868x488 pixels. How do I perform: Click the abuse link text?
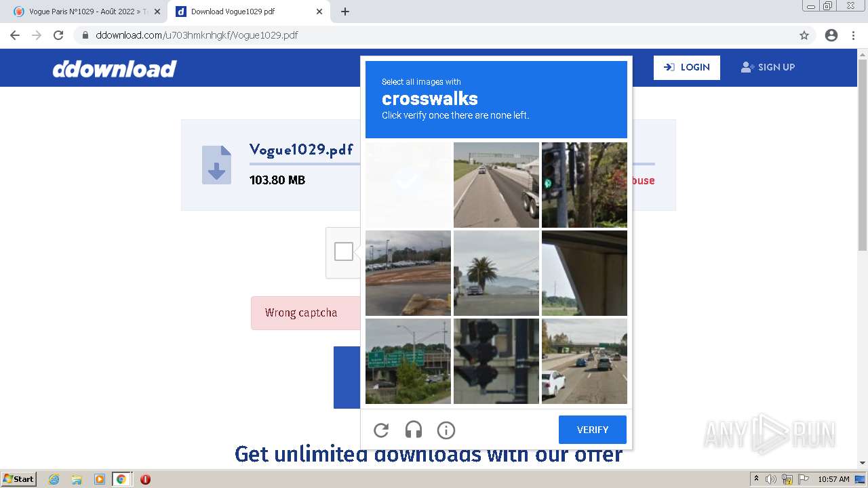[x=643, y=180]
